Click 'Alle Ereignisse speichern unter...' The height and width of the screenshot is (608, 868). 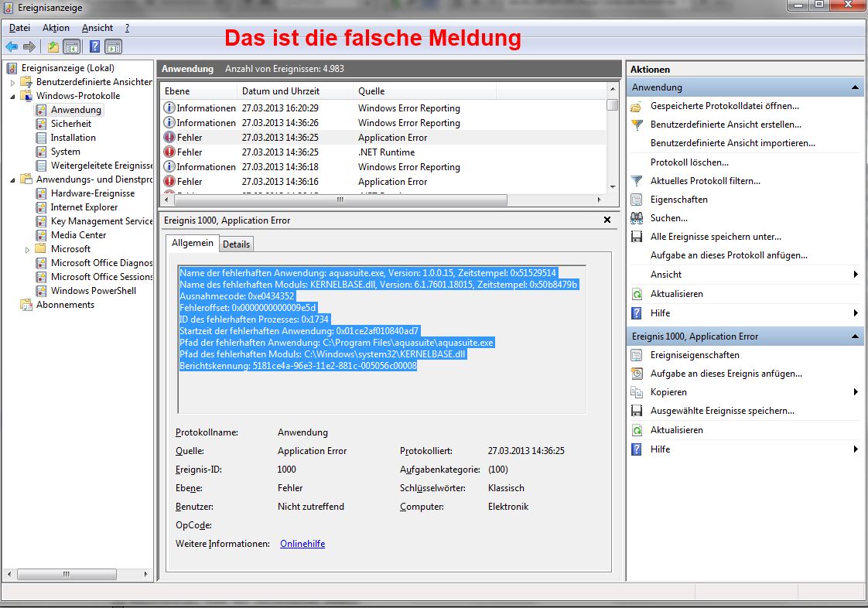(715, 237)
